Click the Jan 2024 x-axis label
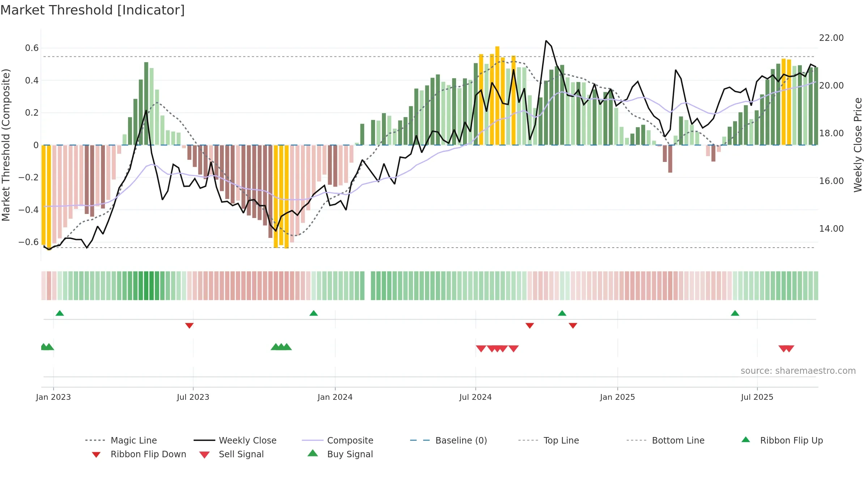868x488 pixels. [x=335, y=397]
